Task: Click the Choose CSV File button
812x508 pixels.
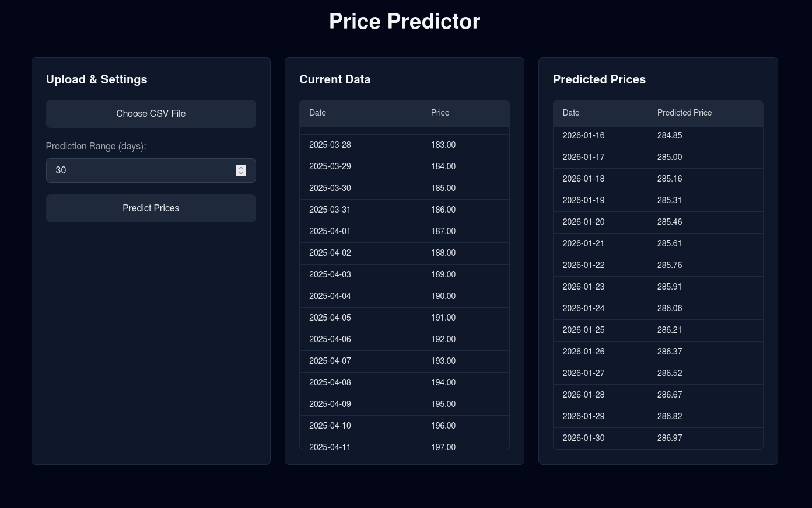Action: 150,113
